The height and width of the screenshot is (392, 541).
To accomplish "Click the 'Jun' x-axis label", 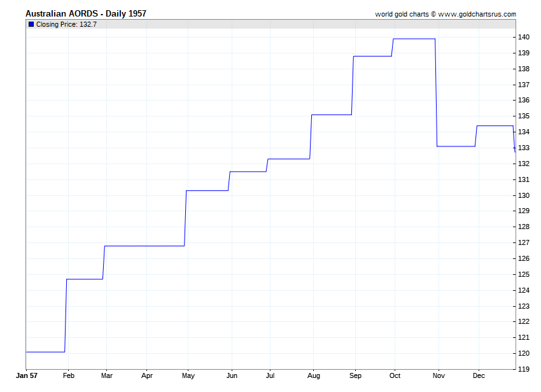I will (232, 375).
